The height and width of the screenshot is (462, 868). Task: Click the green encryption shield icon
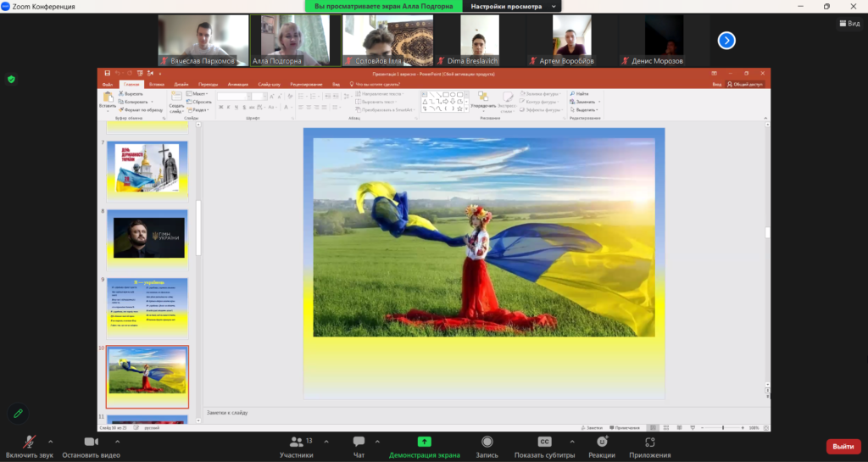pyautogui.click(x=11, y=79)
